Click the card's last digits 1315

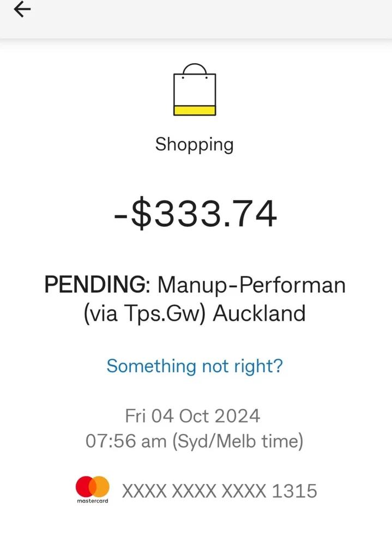pyautogui.click(x=294, y=491)
